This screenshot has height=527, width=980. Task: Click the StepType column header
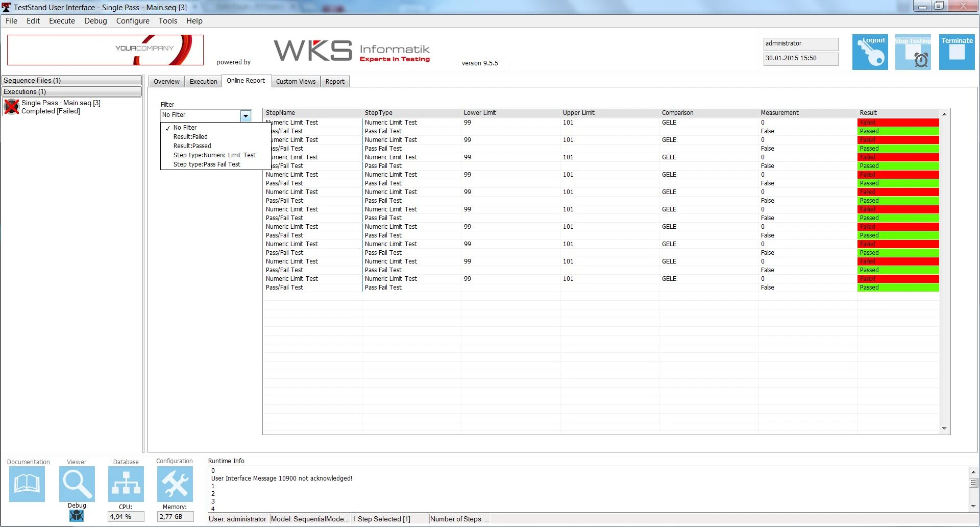(x=411, y=113)
